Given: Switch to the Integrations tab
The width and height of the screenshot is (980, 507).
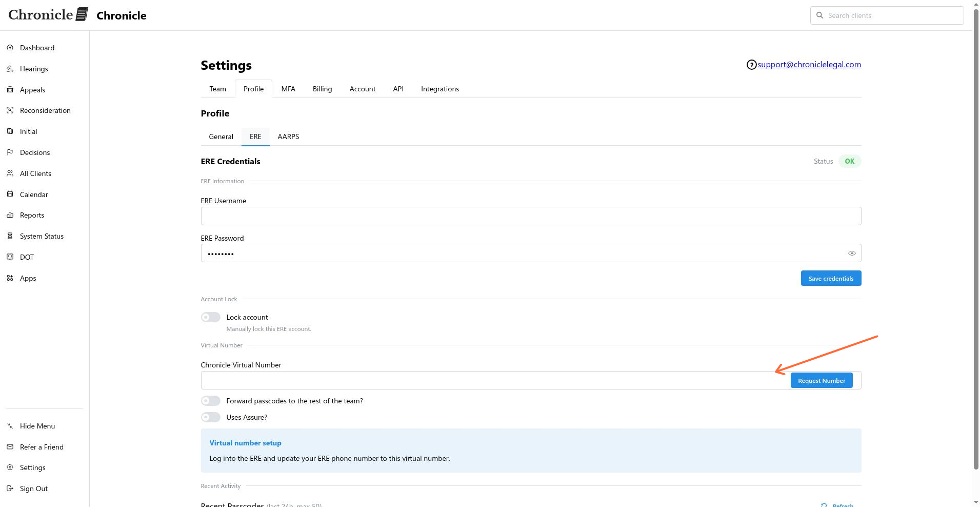Looking at the screenshot, I should click(x=440, y=89).
